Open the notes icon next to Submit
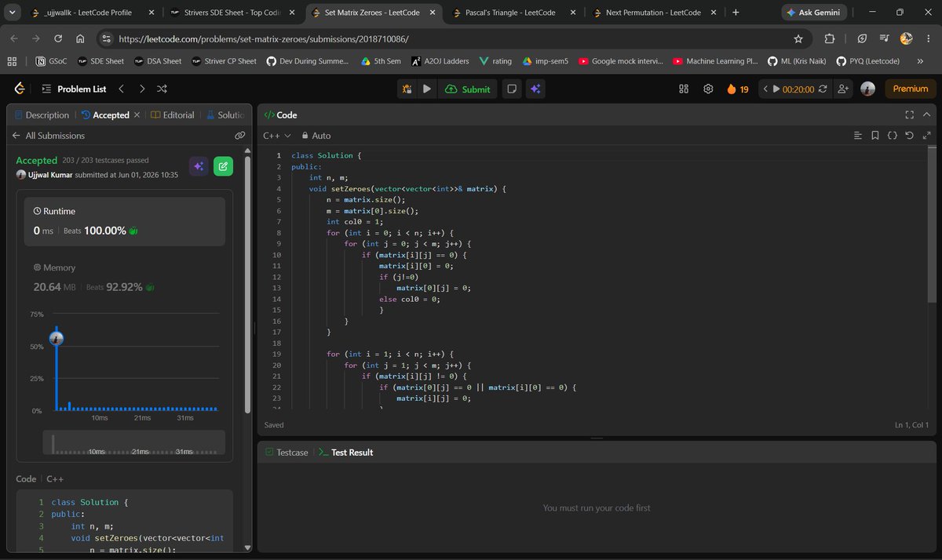 coord(511,89)
